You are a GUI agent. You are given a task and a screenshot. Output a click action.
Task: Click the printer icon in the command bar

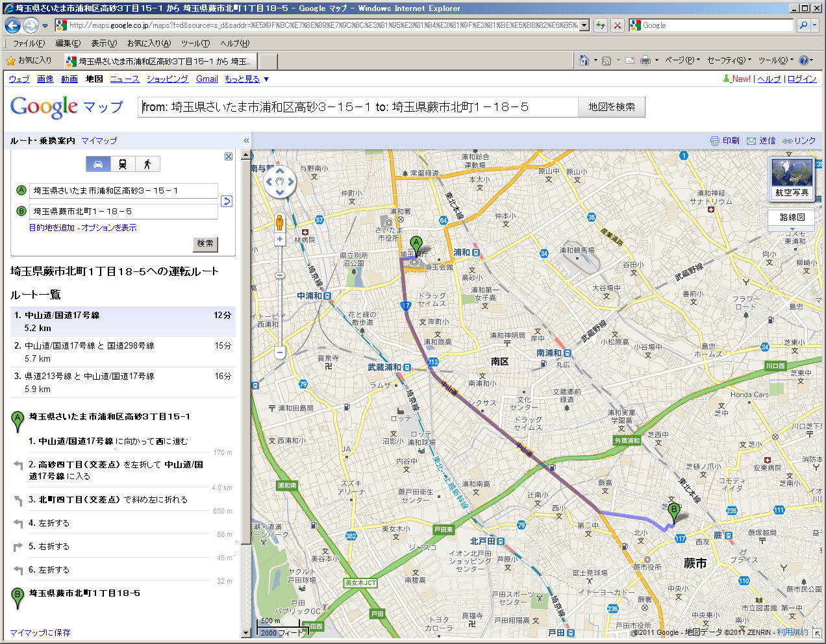pyautogui.click(x=645, y=60)
